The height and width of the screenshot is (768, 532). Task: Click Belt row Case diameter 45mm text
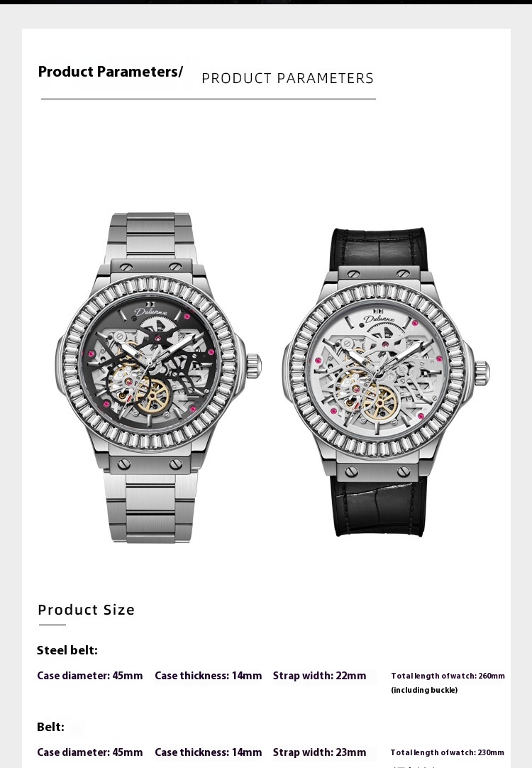click(90, 752)
